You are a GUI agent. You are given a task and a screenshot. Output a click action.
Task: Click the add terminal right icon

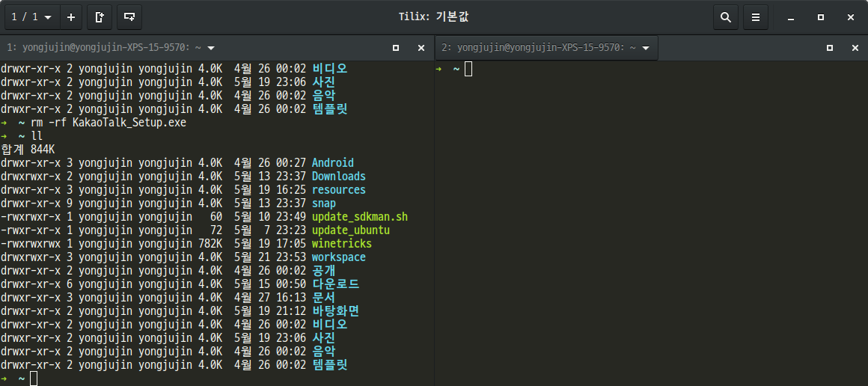[x=100, y=16]
